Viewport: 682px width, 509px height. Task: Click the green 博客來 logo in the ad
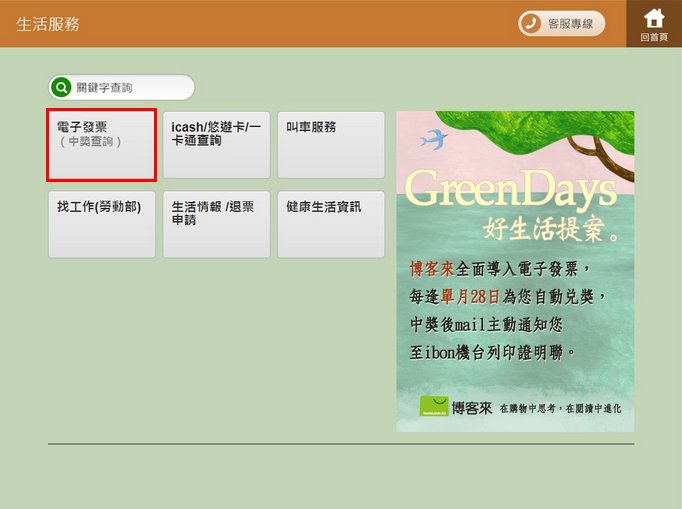(x=434, y=406)
